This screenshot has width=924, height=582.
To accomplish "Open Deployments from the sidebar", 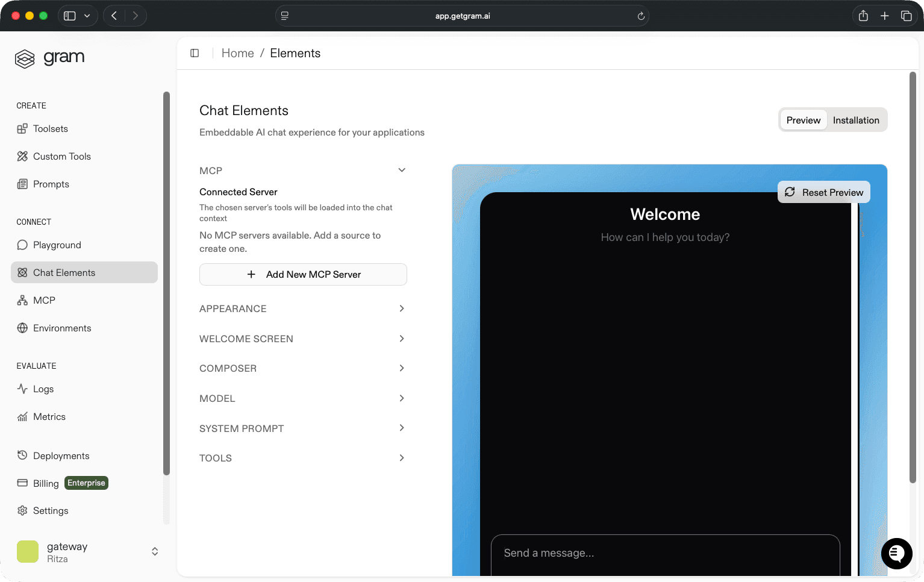I will [61, 455].
